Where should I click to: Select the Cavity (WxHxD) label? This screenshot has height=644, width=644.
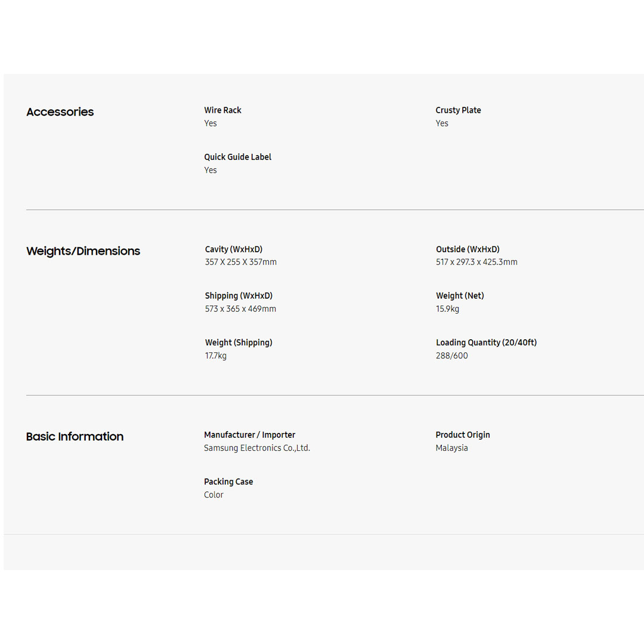coord(234,249)
